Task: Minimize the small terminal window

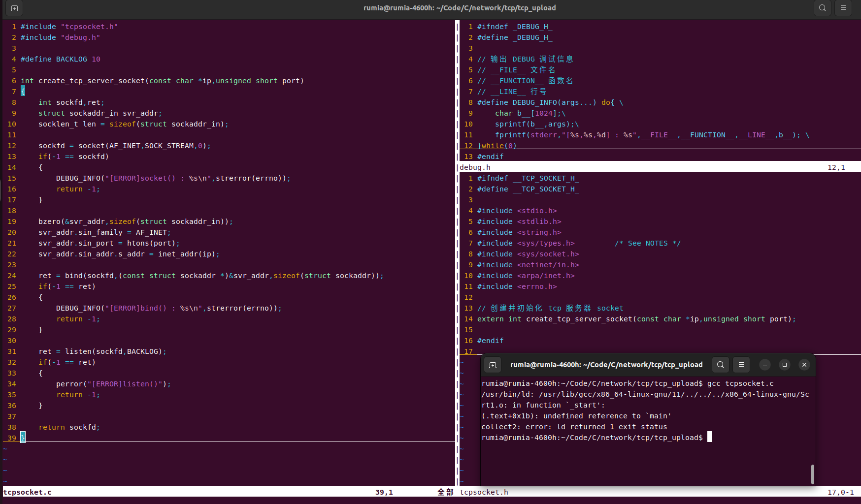Action: point(765,365)
